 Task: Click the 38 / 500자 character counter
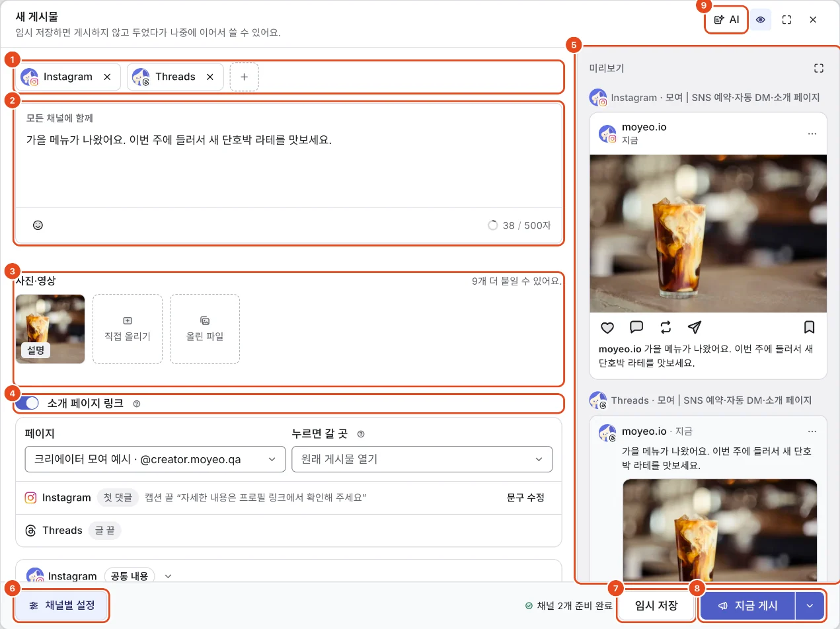pyautogui.click(x=519, y=225)
